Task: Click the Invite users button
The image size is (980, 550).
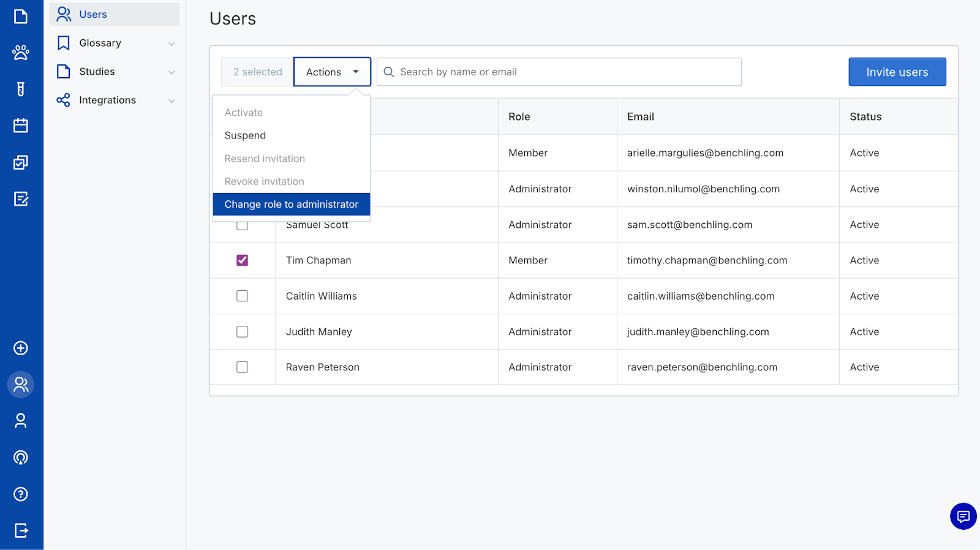Action: (897, 72)
